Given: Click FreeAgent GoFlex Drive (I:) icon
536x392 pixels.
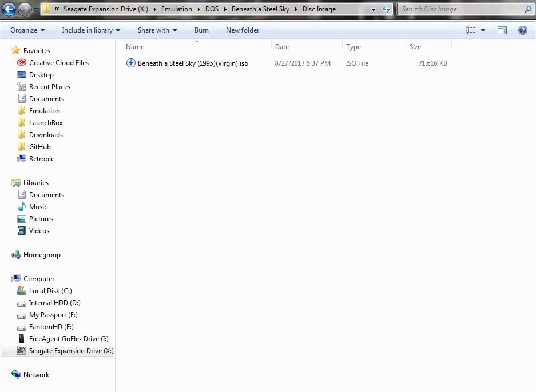Looking at the screenshot, I should 22,339.
